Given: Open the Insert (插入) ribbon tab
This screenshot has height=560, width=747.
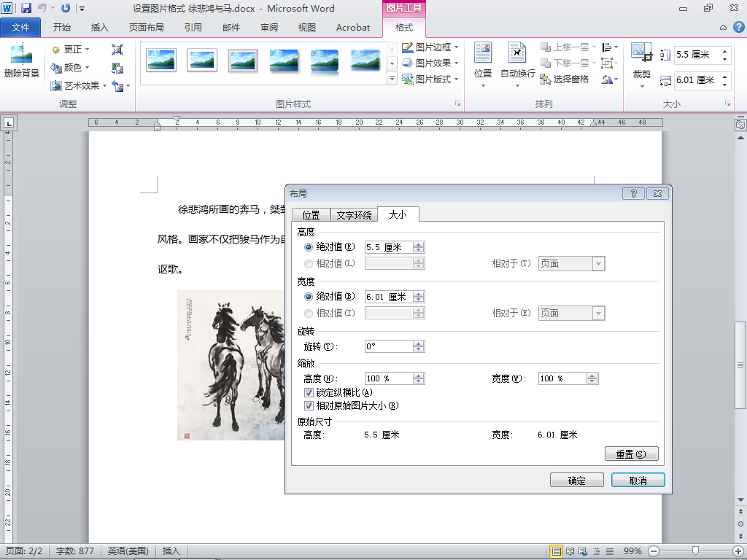Looking at the screenshot, I should 99,28.
